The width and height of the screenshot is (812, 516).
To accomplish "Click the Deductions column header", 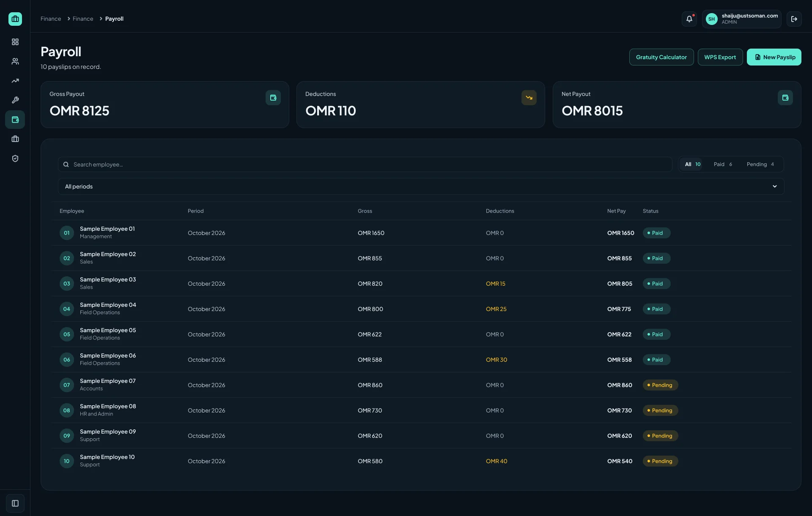I will [500, 211].
